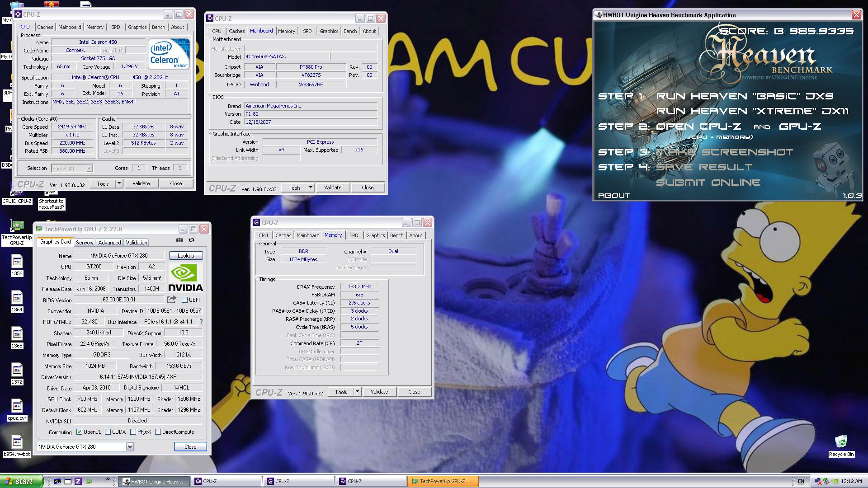Click About in Heaven Benchmark app

(x=614, y=196)
